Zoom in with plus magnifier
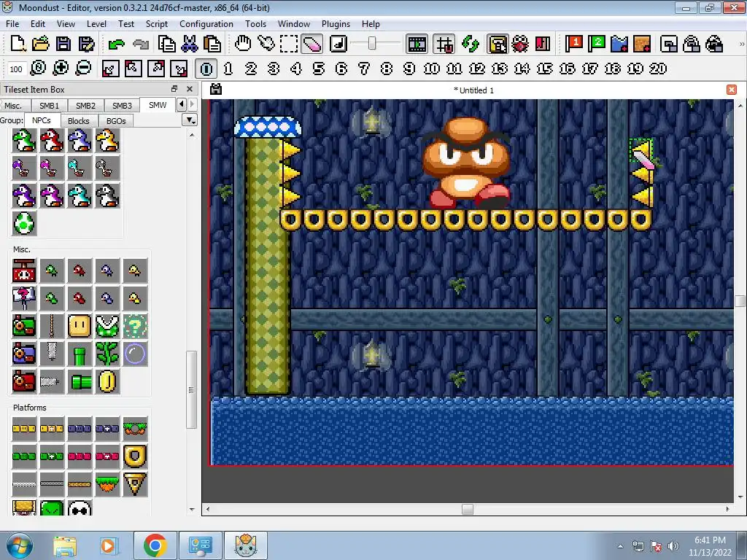The height and width of the screenshot is (560, 747). point(61,68)
